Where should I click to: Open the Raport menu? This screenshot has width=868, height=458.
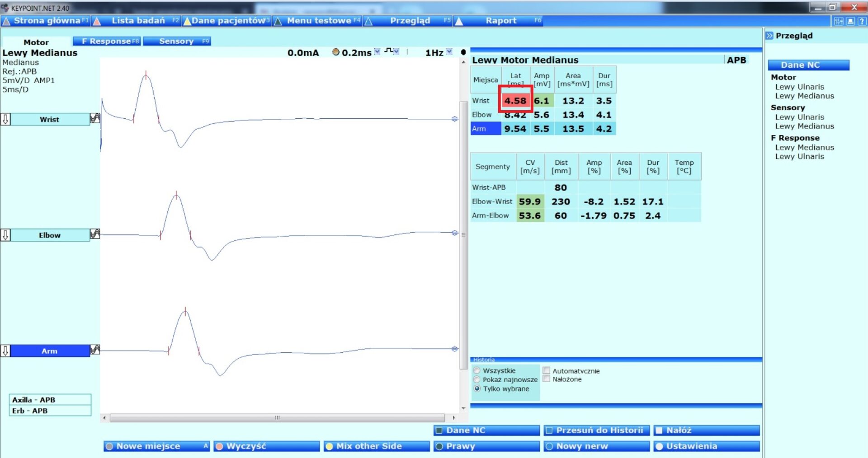pyautogui.click(x=500, y=21)
